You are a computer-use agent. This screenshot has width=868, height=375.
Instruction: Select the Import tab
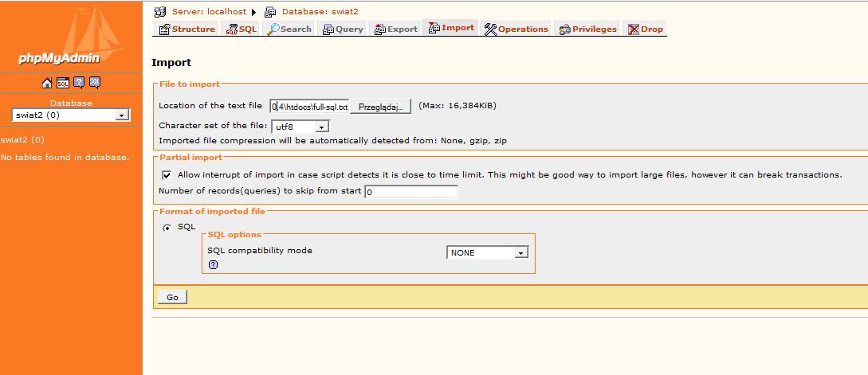click(x=451, y=28)
